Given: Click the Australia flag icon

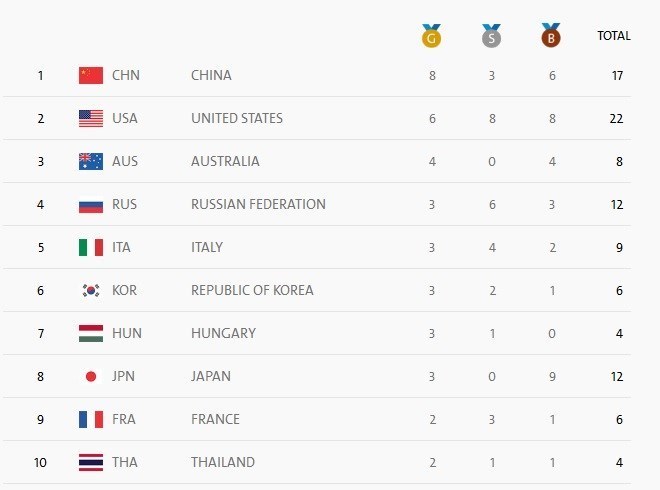Looking at the screenshot, I should 91,161.
